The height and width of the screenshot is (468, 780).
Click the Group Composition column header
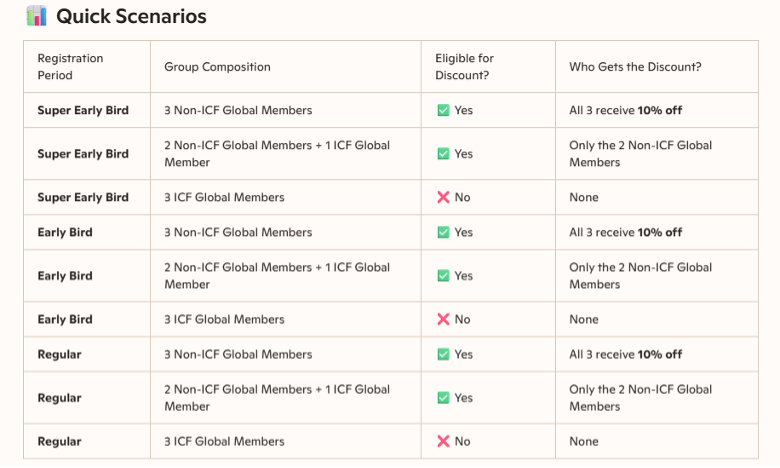[217, 67]
